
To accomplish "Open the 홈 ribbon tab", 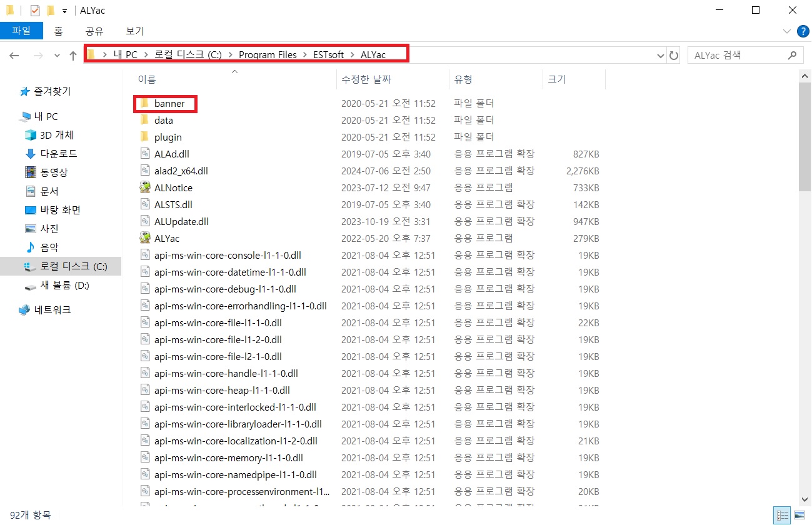I will point(58,31).
